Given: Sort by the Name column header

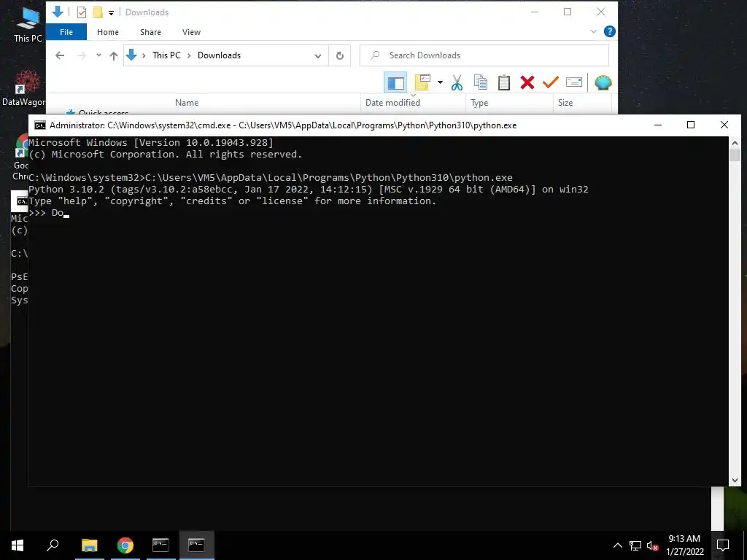Looking at the screenshot, I should point(187,102).
